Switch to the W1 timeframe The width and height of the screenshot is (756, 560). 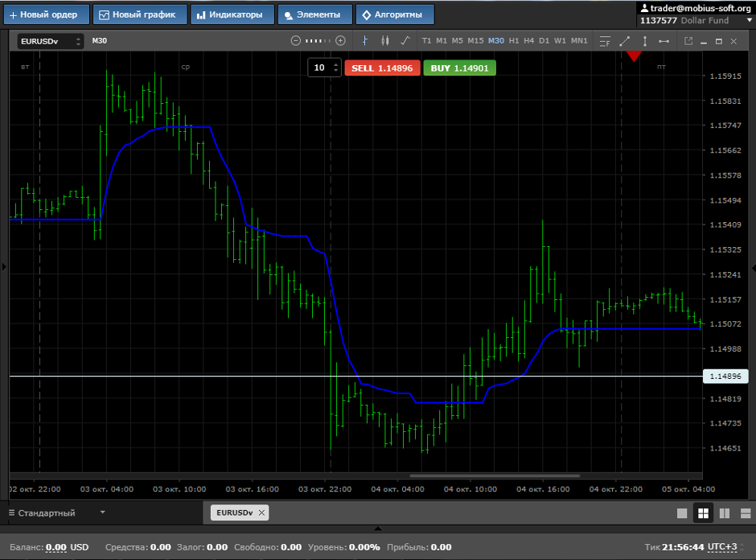[x=560, y=41]
